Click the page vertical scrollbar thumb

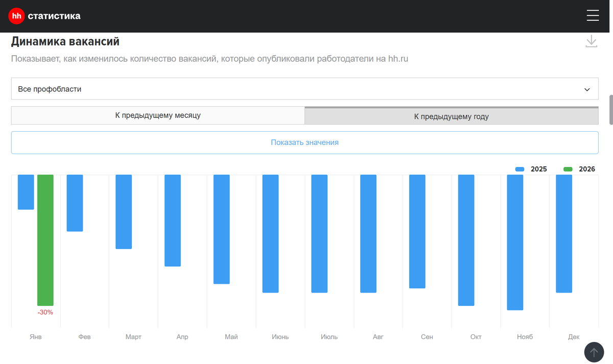click(x=611, y=109)
